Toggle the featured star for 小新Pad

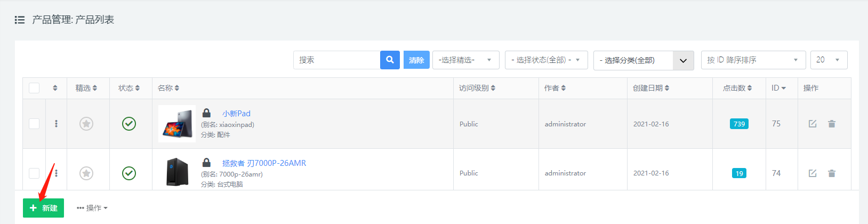click(86, 124)
